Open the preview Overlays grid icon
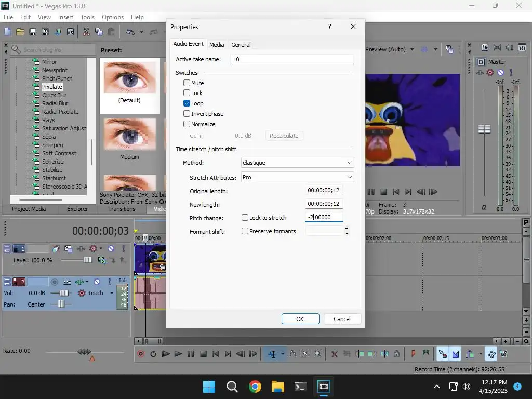Screen dimensions: 532x399 tap(424, 49)
